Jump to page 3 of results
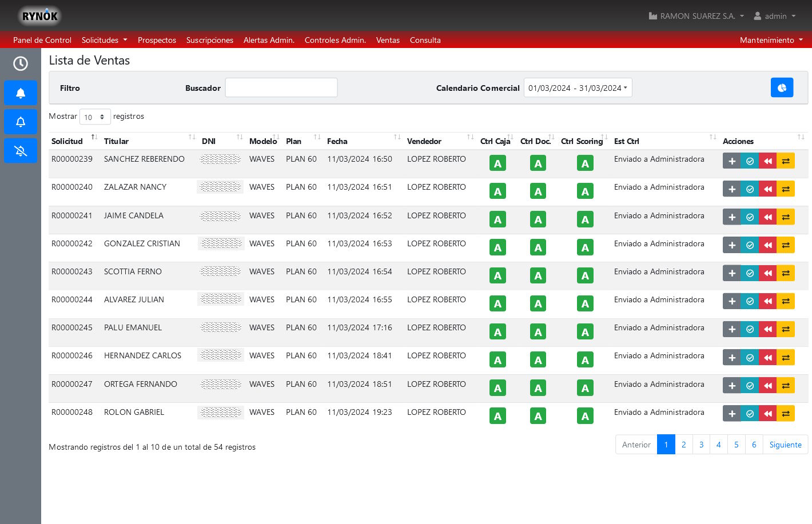Image resolution: width=812 pixels, height=524 pixels. pos(701,445)
